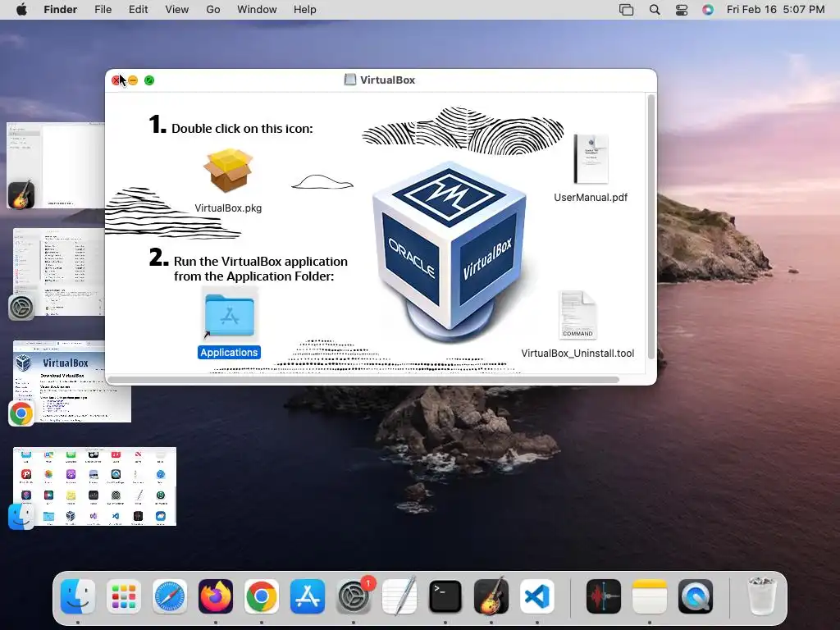Switch to the System Preferences Stage Manager window

tap(58, 272)
